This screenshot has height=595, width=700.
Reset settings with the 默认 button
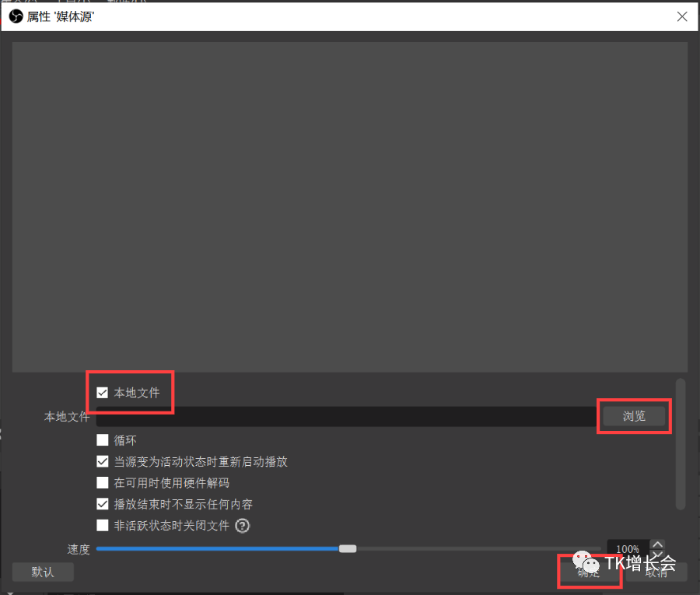pyautogui.click(x=43, y=571)
